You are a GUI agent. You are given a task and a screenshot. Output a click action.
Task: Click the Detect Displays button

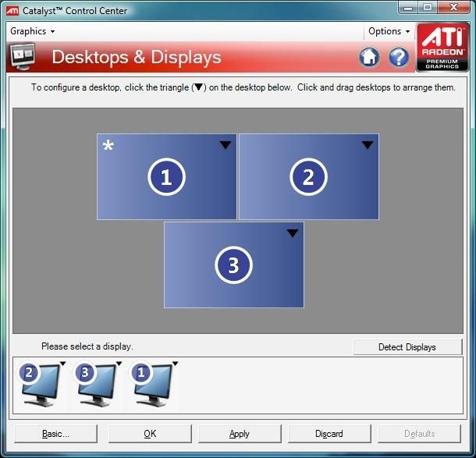pos(407,347)
